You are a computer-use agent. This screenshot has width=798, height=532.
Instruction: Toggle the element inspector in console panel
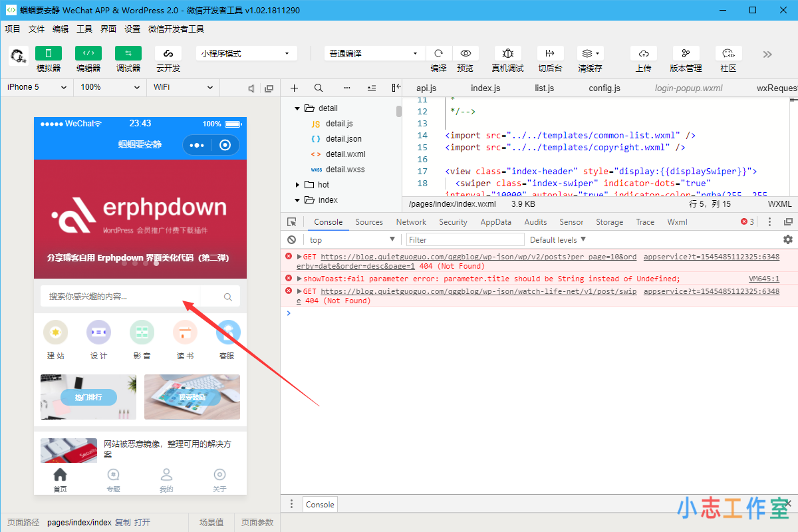[293, 221]
